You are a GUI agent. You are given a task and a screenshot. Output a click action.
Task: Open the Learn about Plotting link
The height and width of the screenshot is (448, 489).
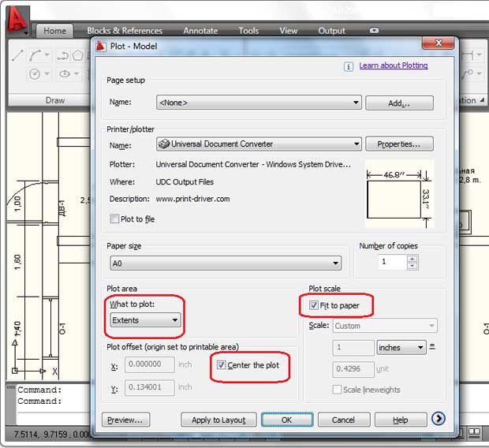[x=394, y=65]
